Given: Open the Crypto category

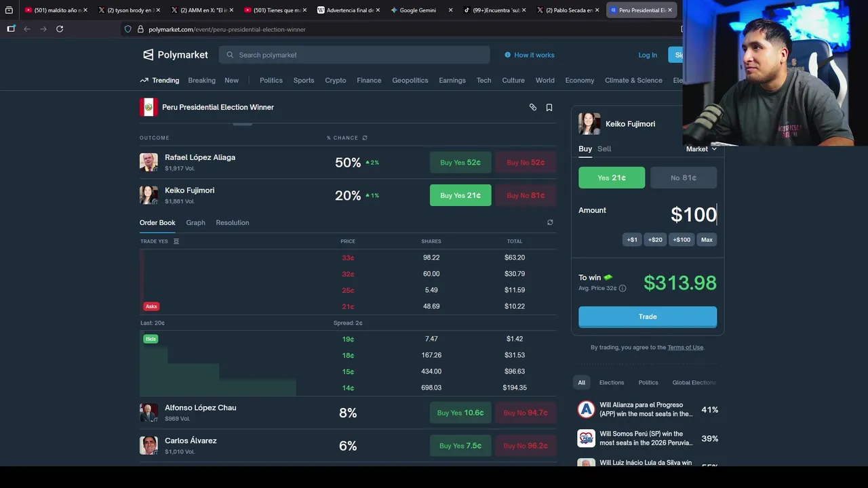Looking at the screenshot, I should [336, 80].
